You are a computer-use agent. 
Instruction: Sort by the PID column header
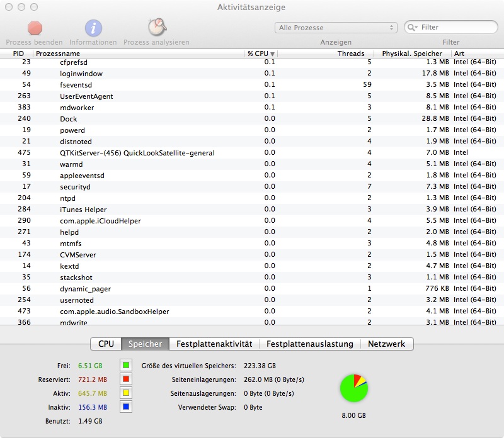pyautogui.click(x=17, y=53)
